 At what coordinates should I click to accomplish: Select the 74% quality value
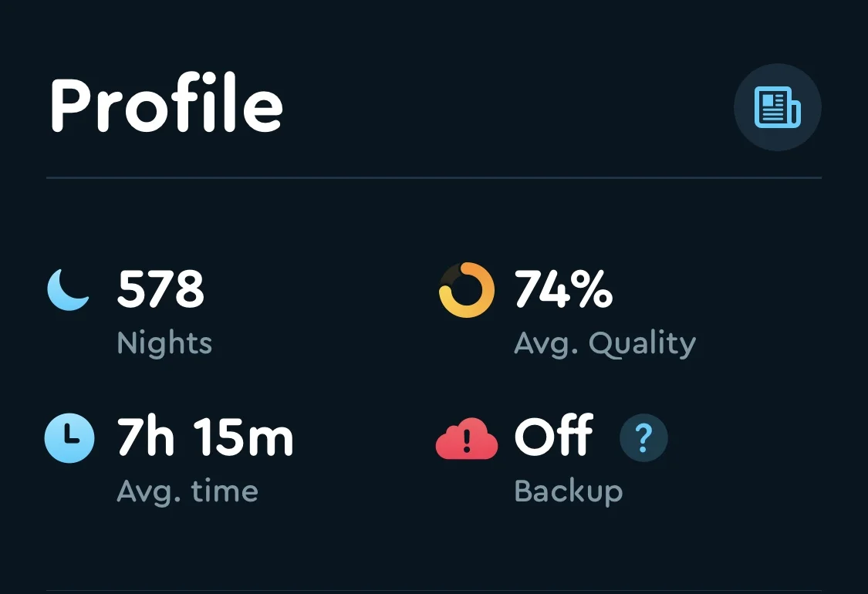click(563, 289)
